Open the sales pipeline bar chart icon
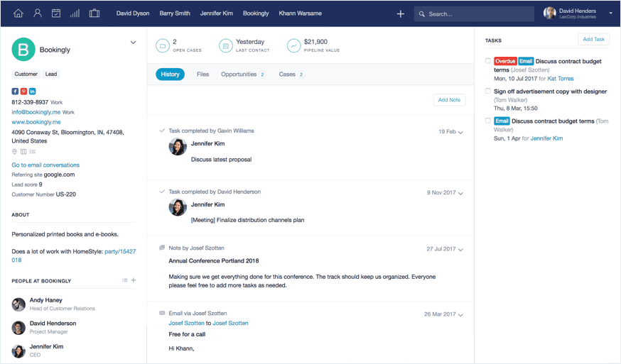 (75, 13)
